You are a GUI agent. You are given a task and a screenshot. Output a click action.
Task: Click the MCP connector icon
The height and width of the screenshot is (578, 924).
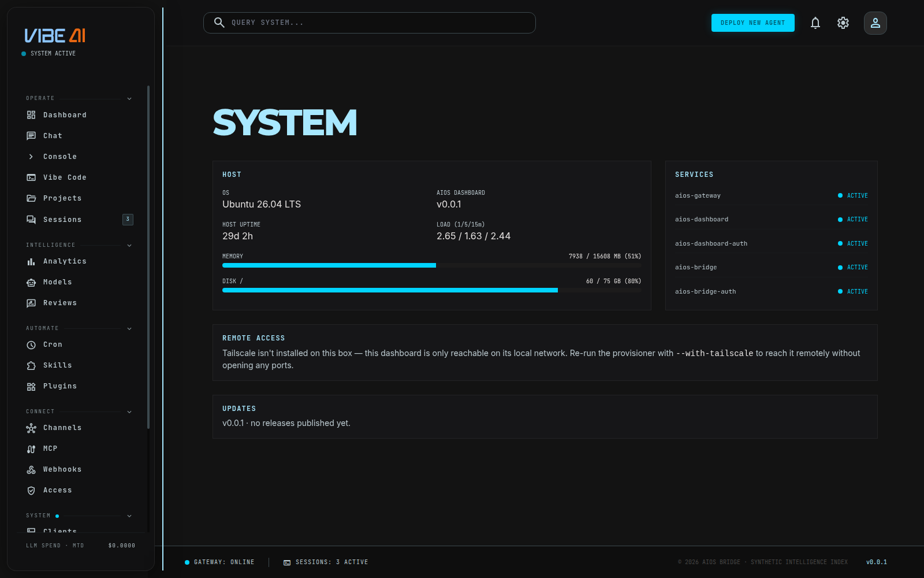pyautogui.click(x=31, y=449)
